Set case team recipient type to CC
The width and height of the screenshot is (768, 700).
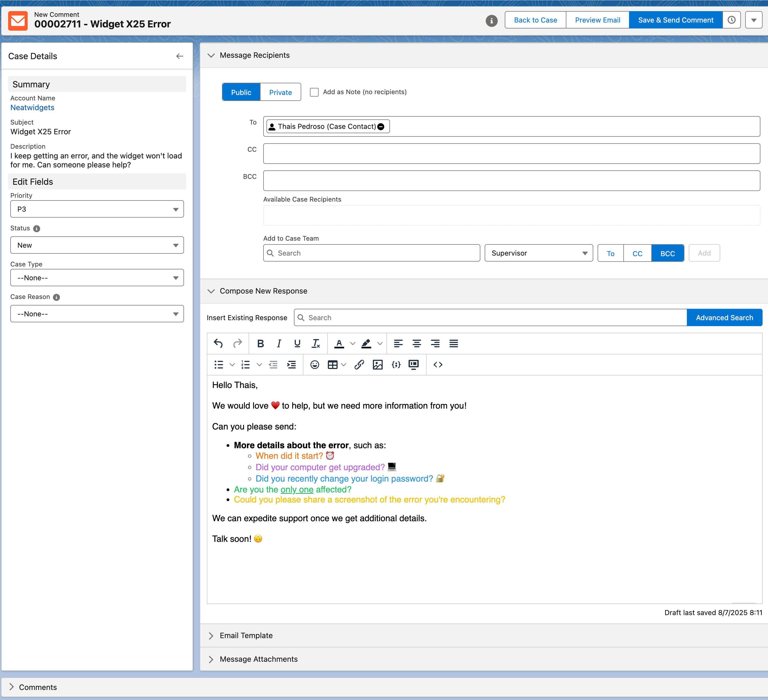click(637, 253)
